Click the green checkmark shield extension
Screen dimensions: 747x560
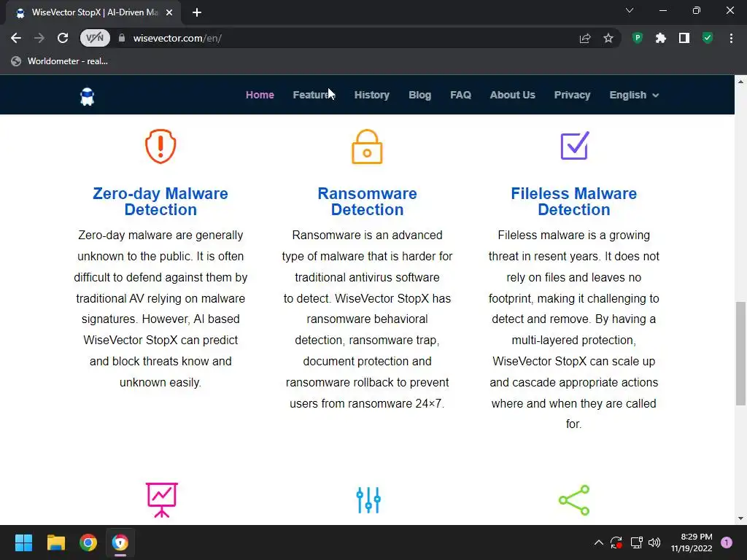pyautogui.click(x=708, y=38)
